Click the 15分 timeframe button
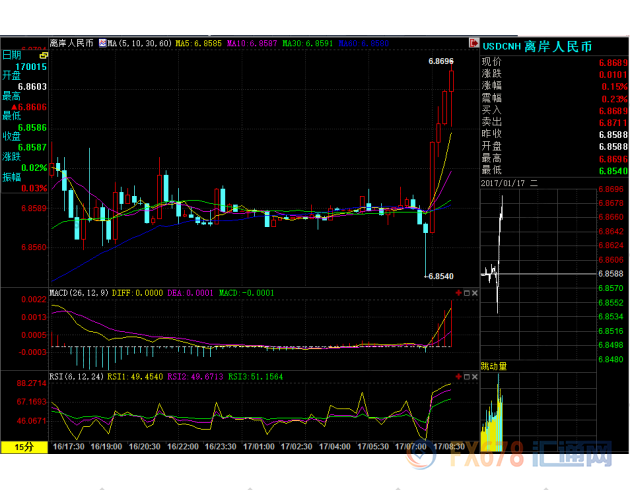The image size is (630, 490). tap(24, 447)
